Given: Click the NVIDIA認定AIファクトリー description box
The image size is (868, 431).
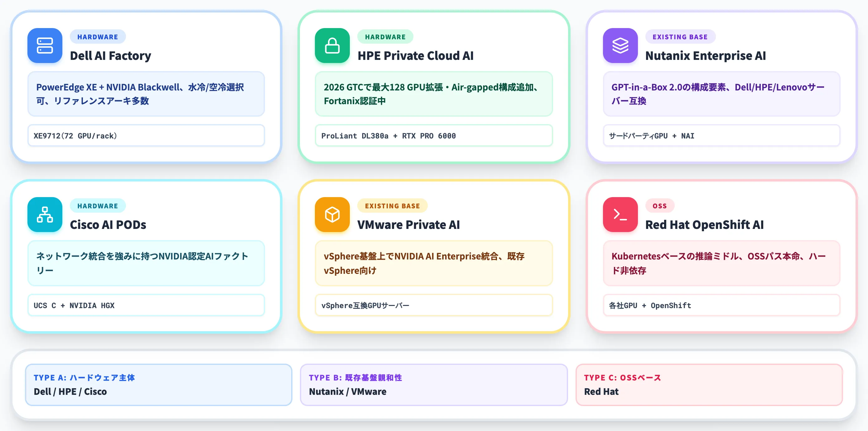Looking at the screenshot, I should 146,263.
